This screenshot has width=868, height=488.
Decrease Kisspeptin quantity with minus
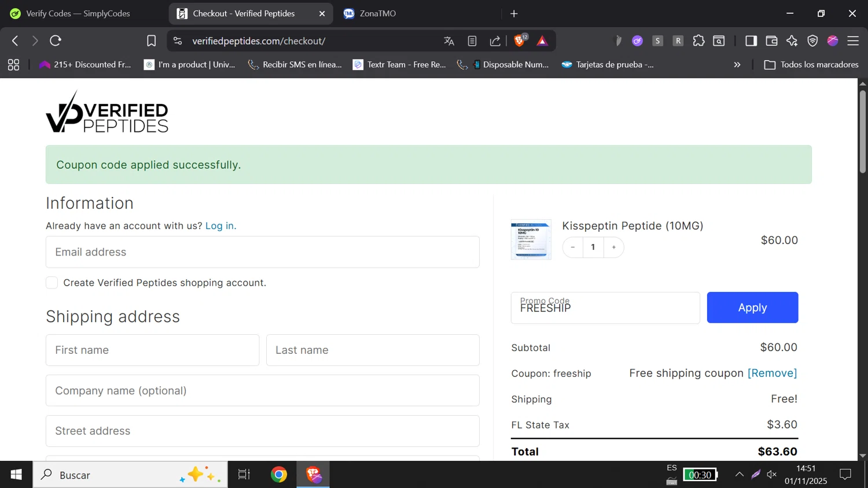point(573,247)
